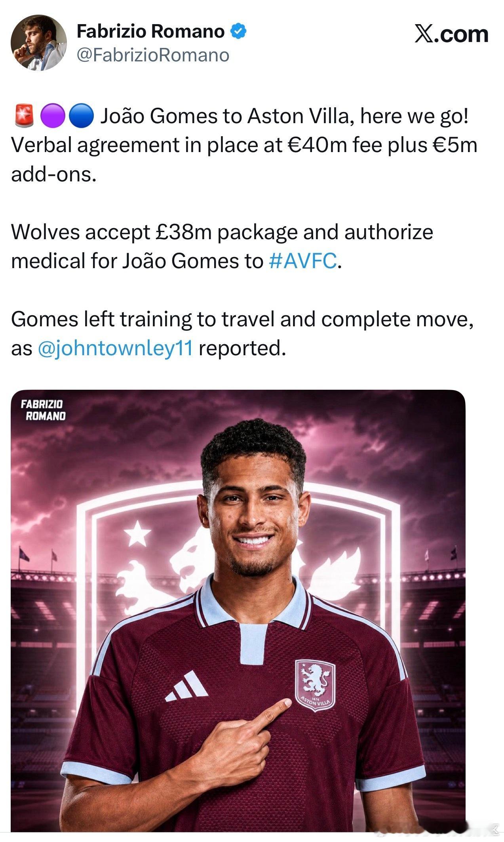Image resolution: width=504 pixels, height=842 pixels.
Task: Click the large glowing lion crest backdrop
Action: coord(238,554)
